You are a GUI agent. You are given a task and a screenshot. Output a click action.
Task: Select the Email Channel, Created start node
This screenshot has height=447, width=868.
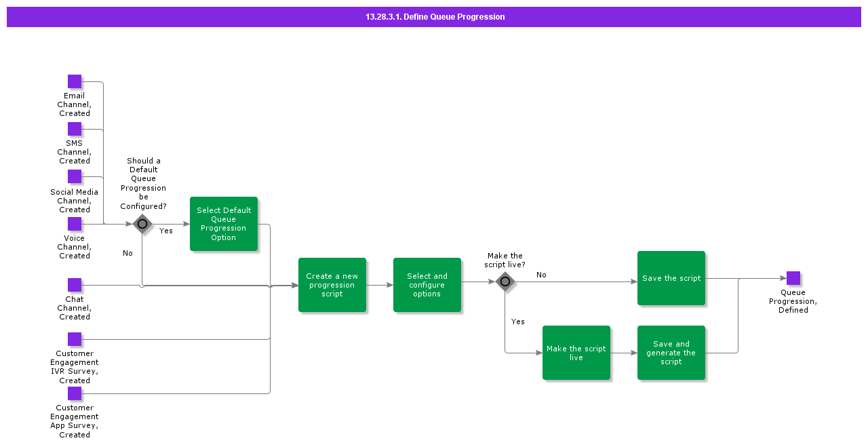coord(75,81)
